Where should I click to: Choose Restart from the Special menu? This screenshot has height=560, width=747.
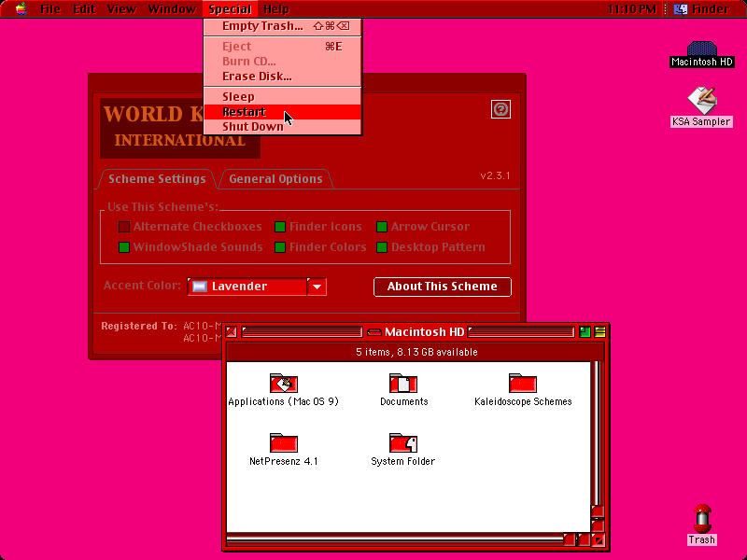[x=283, y=112]
